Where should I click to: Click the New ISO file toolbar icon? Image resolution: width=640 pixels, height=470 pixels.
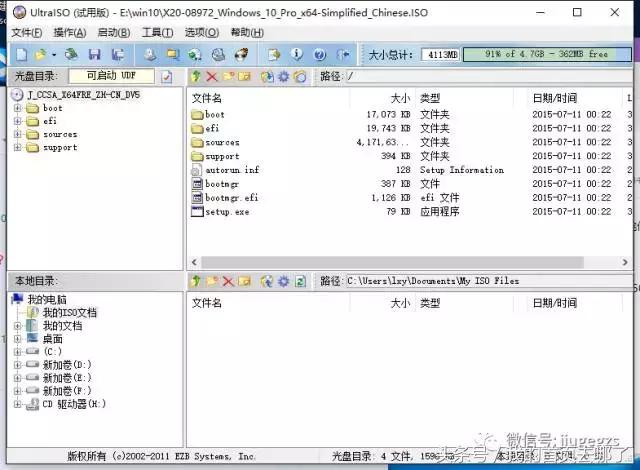pyautogui.click(x=22, y=54)
